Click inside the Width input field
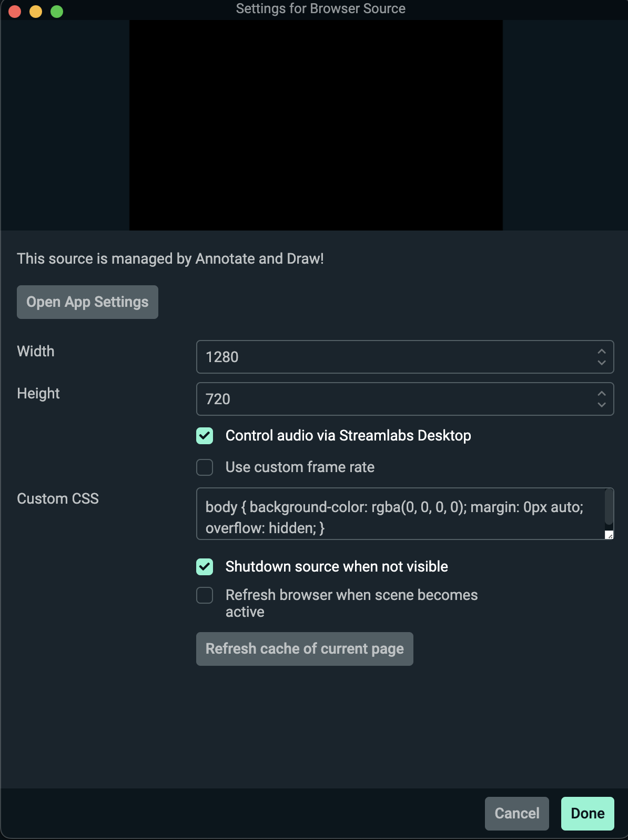628x840 pixels. (368, 357)
